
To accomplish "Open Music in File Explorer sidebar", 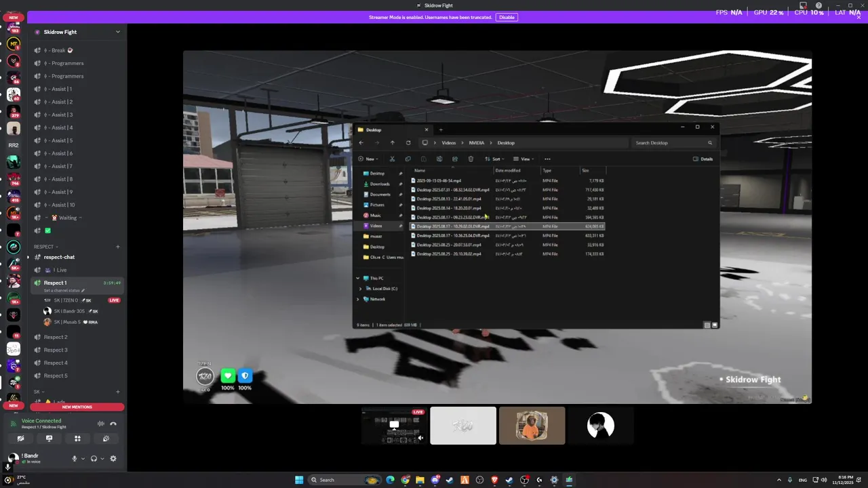I will (376, 216).
